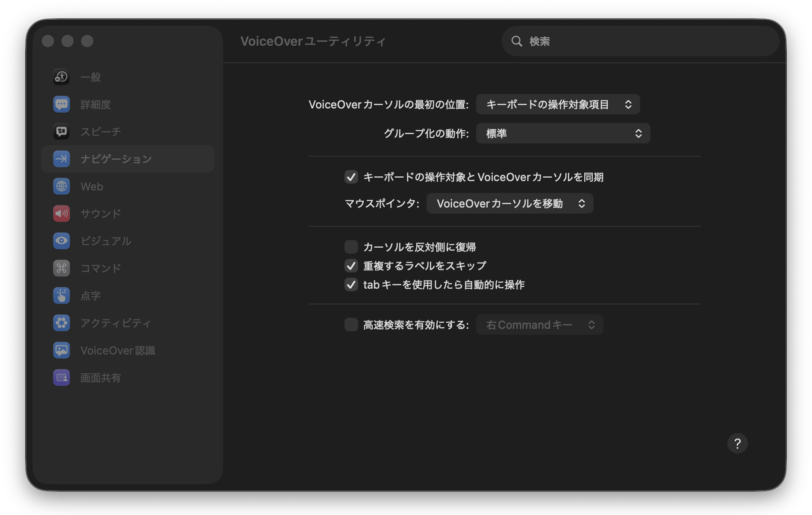
Task: Click the 詳細度 speech bubble icon
Action: click(x=62, y=104)
